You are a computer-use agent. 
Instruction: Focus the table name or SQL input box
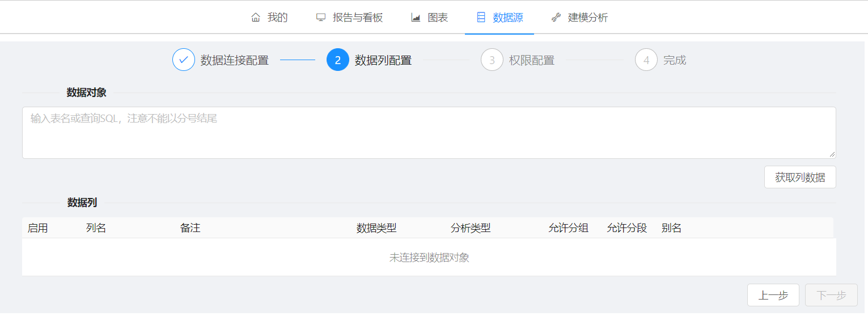429,132
